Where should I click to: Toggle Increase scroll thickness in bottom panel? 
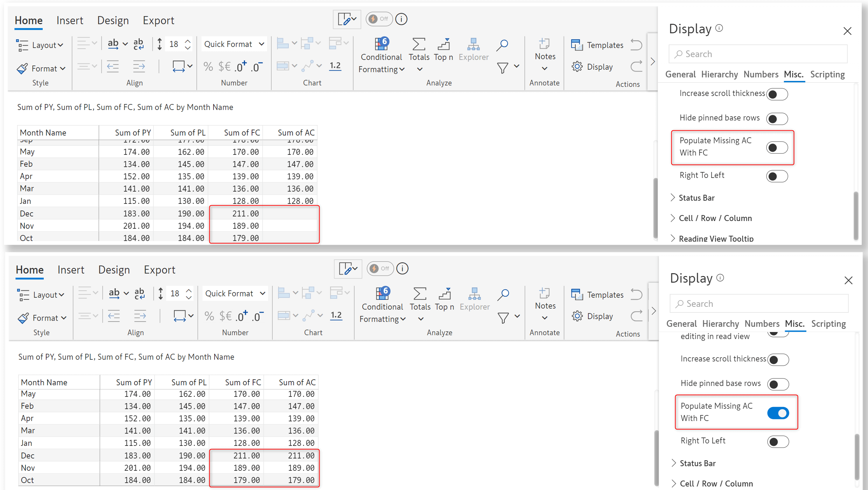click(778, 359)
